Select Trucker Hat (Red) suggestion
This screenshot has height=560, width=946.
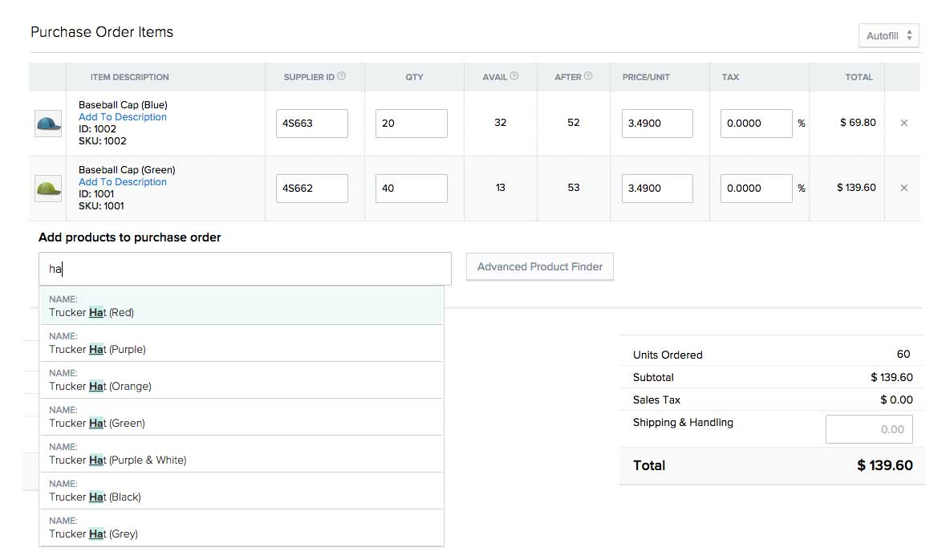pos(241,306)
